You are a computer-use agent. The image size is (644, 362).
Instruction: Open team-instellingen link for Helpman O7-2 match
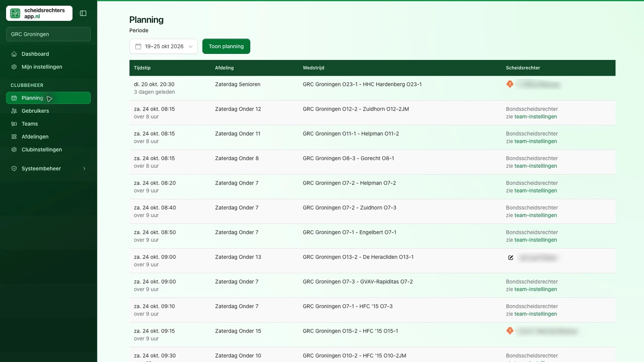point(536,191)
